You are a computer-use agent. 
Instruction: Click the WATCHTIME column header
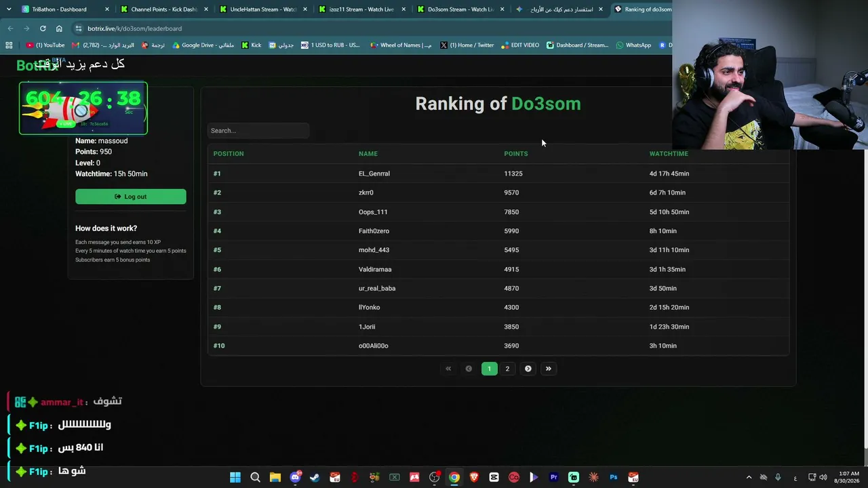click(x=669, y=154)
